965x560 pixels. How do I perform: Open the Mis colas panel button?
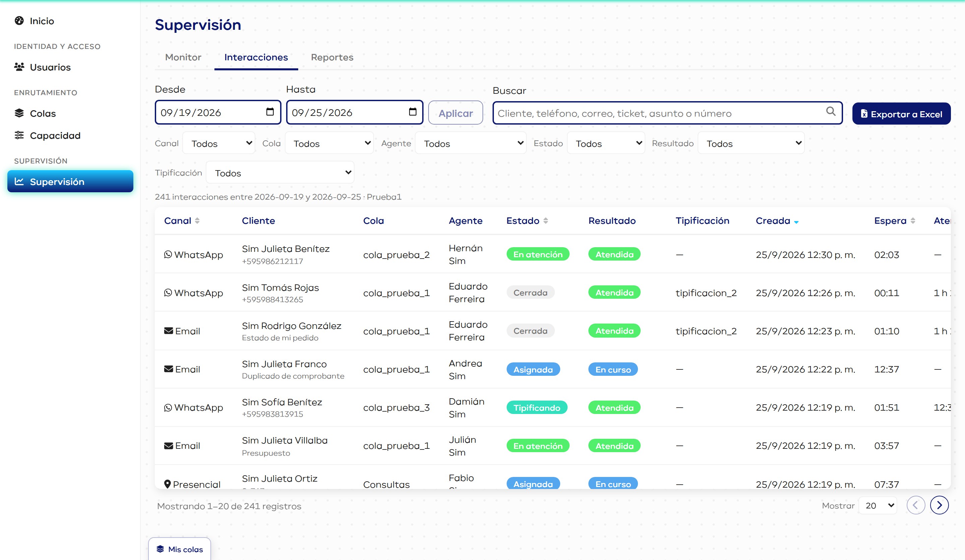pos(180,549)
